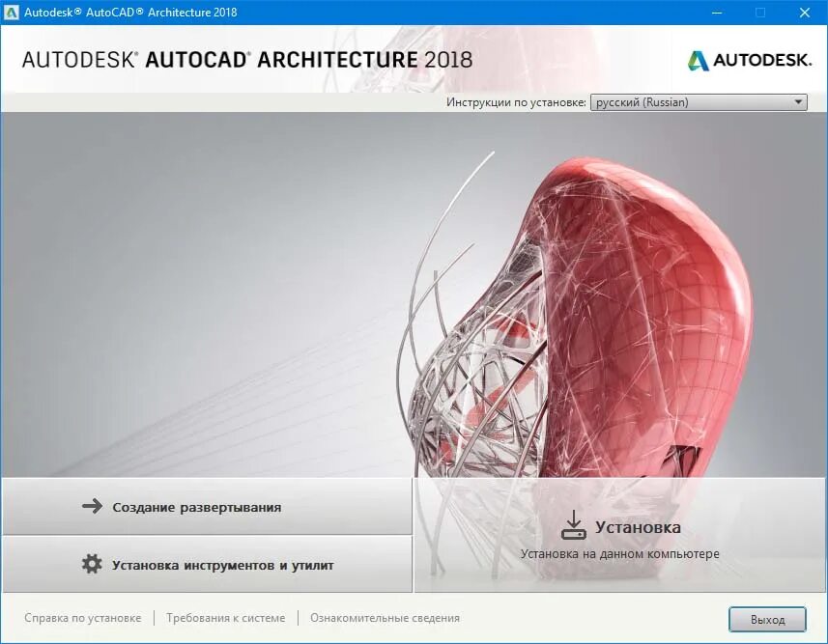Viewport: 828px width, 644px height.
Task: Click the download icon next to Установка
Action: 574,525
